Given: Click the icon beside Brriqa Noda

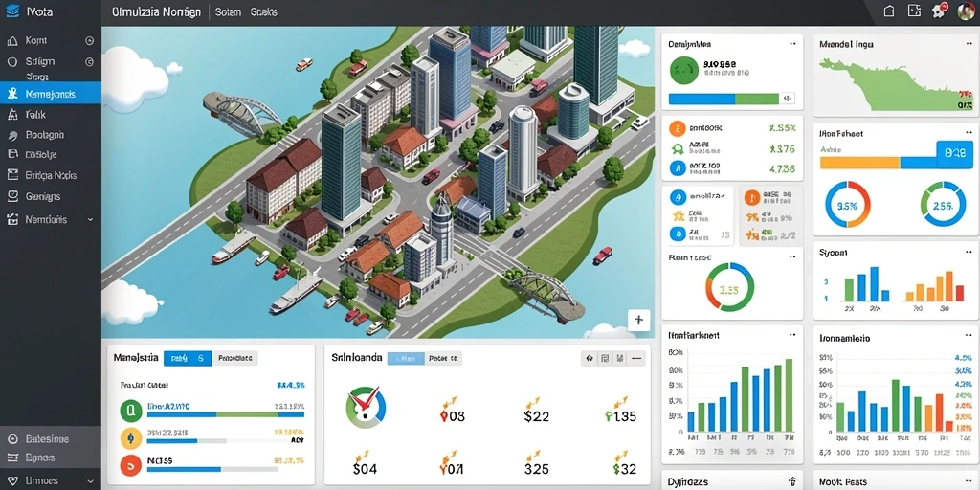Looking at the screenshot, I should [x=11, y=176].
